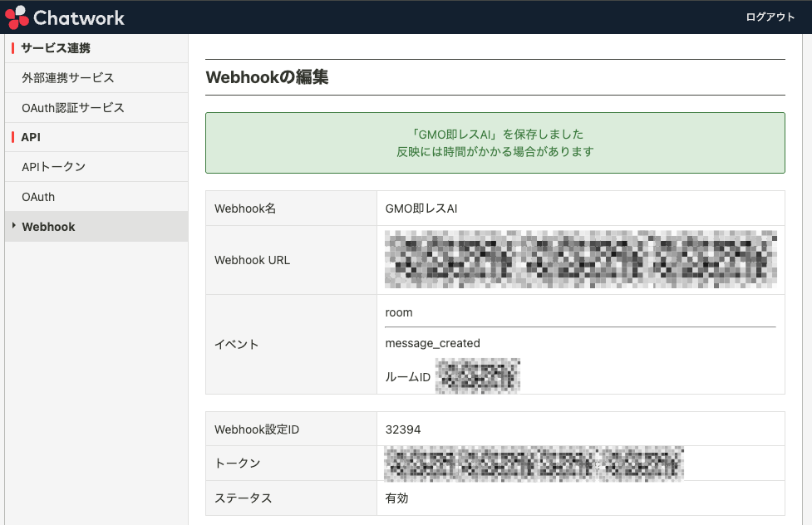Open the OAuth sidebar item
The width and height of the screenshot is (812, 525).
[x=38, y=197]
